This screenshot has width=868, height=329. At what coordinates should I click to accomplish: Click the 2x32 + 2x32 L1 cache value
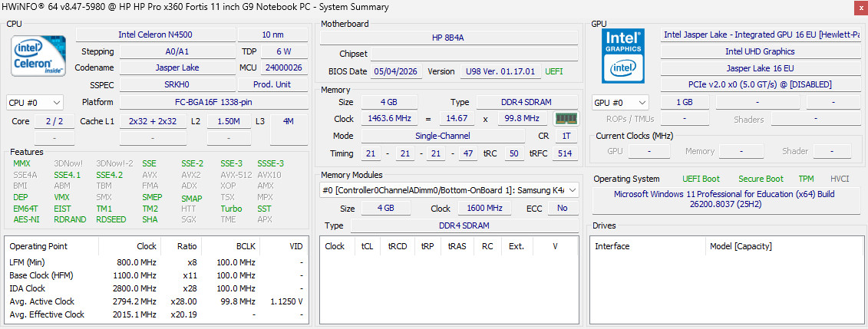(x=153, y=121)
